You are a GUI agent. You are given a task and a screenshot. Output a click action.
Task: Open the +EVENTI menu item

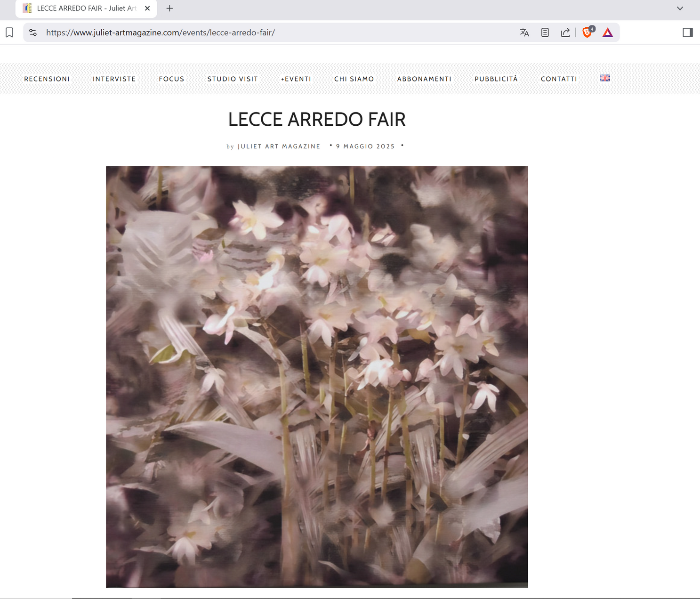pyautogui.click(x=296, y=79)
